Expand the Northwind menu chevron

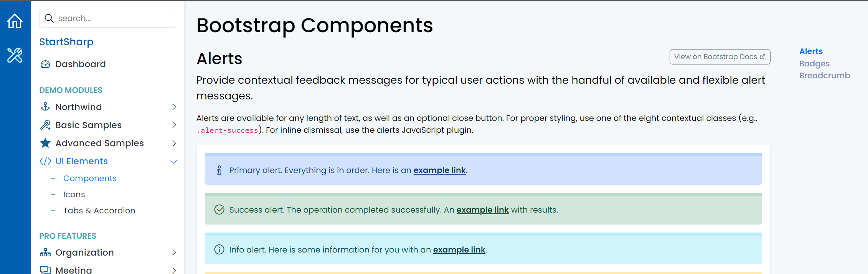click(174, 107)
